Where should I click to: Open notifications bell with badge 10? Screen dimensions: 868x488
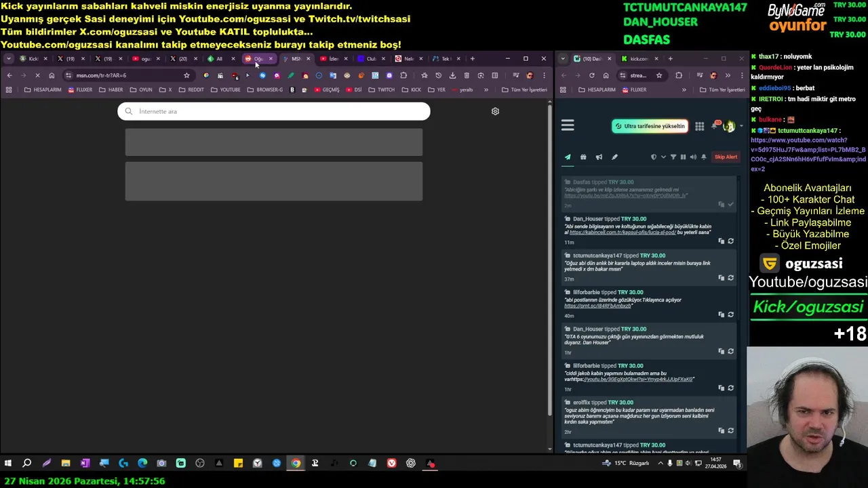(x=714, y=126)
